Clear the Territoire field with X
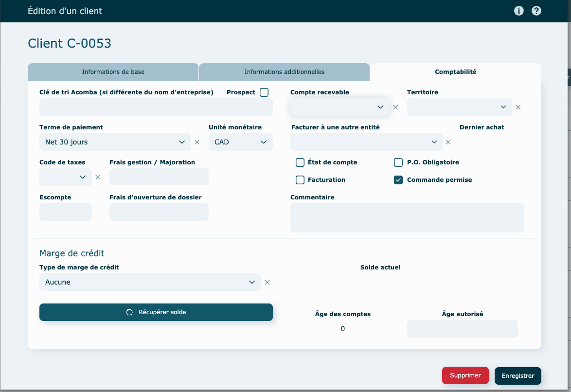Image resolution: width=571 pixels, height=392 pixels. point(518,107)
